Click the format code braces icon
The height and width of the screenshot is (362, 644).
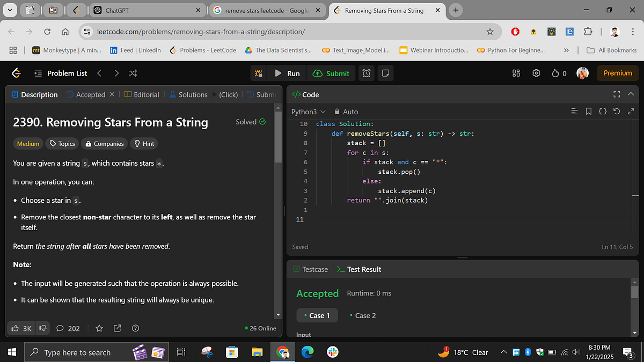[604, 110]
